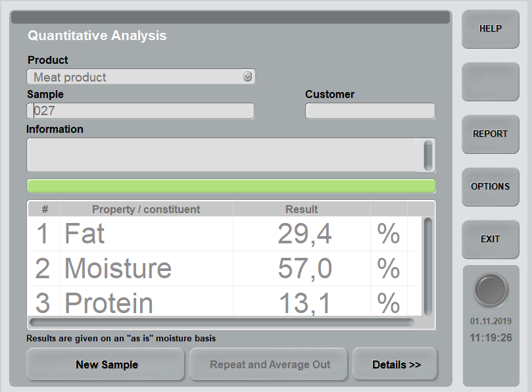Click the Customer input field

[370, 111]
